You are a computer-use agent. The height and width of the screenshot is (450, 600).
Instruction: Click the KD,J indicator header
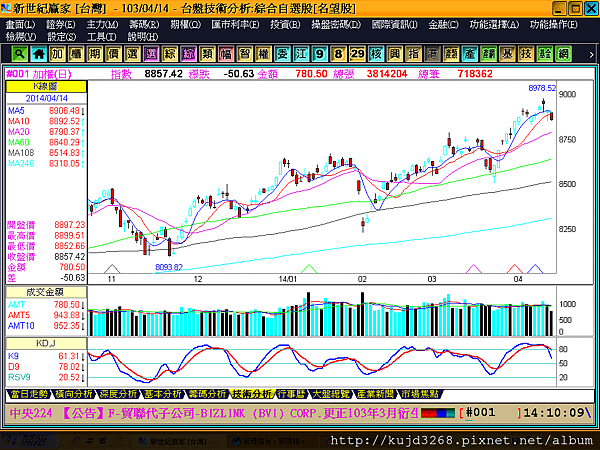point(46,343)
